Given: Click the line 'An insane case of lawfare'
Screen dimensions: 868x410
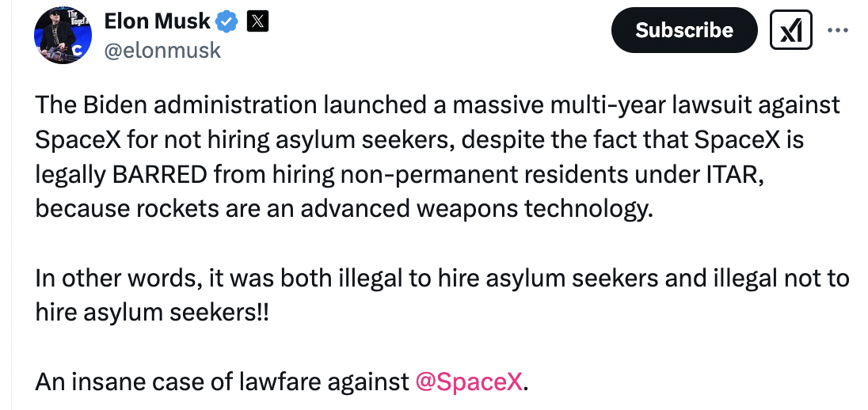Looking at the screenshot, I should point(222,382).
